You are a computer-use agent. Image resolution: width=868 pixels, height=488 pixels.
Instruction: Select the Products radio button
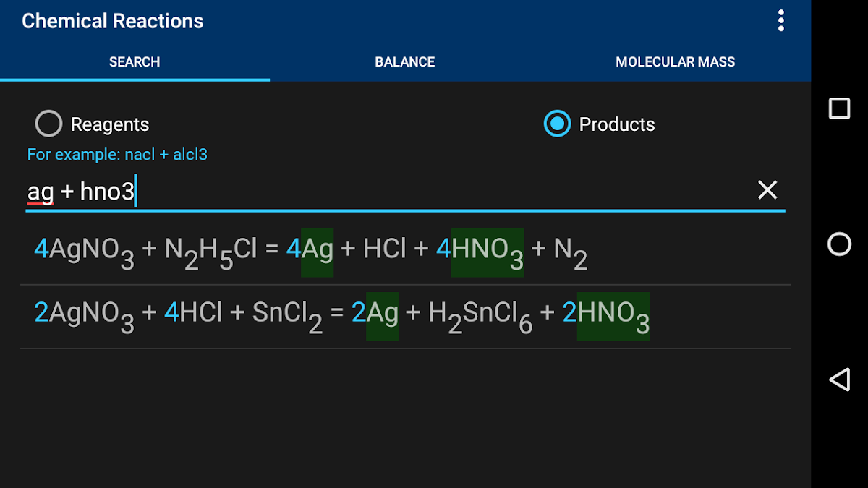[x=557, y=124]
